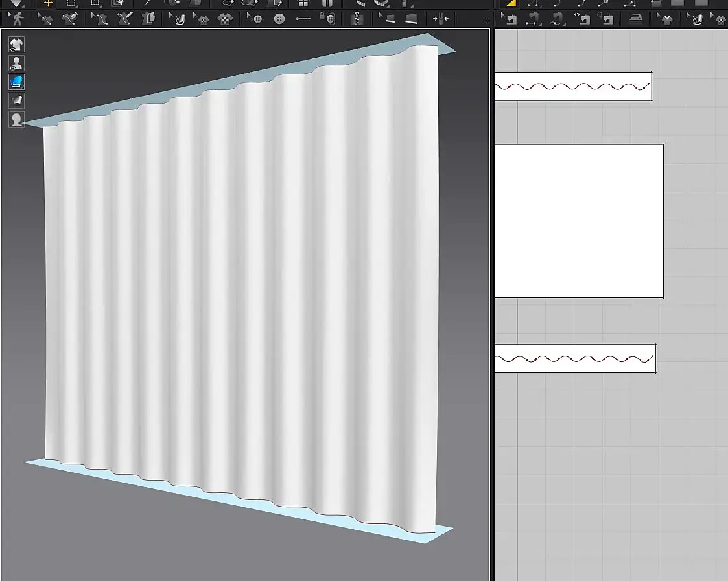The height and width of the screenshot is (581, 728).
Task: Select the blue garment render style icon
Action: (16, 82)
